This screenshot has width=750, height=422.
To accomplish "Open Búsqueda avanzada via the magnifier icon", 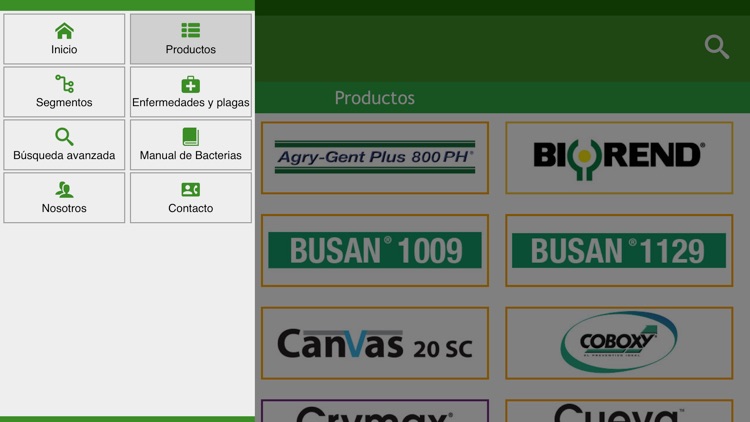I will coord(64,137).
